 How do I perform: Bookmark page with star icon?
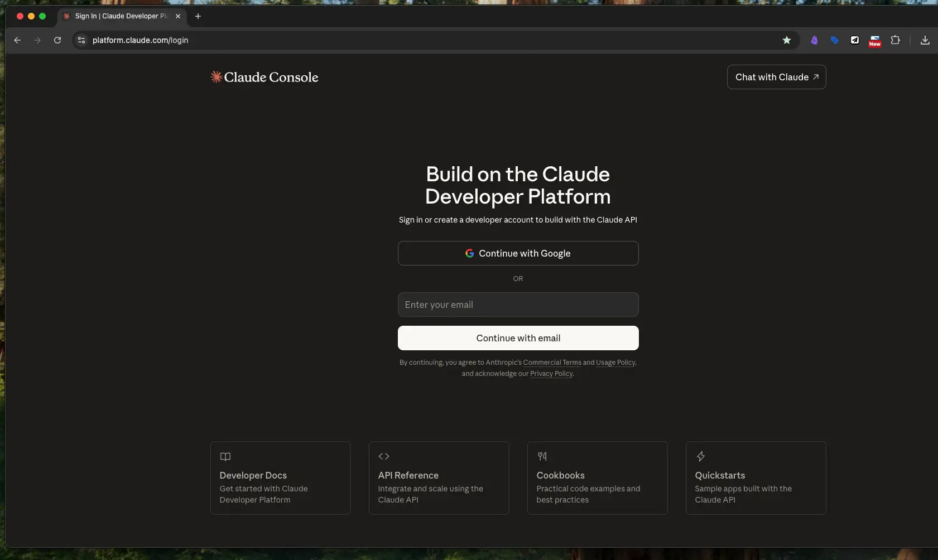coord(786,40)
